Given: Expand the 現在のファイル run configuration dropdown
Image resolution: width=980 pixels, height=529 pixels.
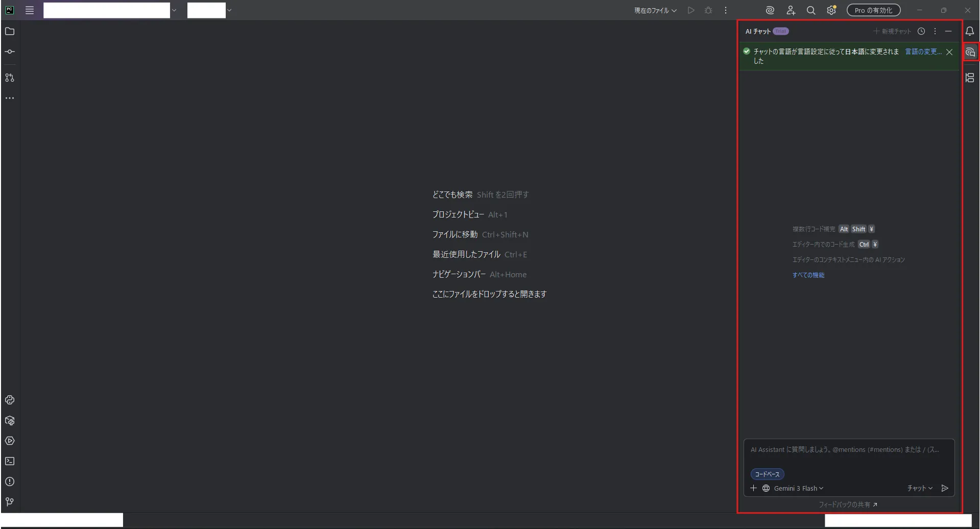Looking at the screenshot, I should pyautogui.click(x=655, y=10).
